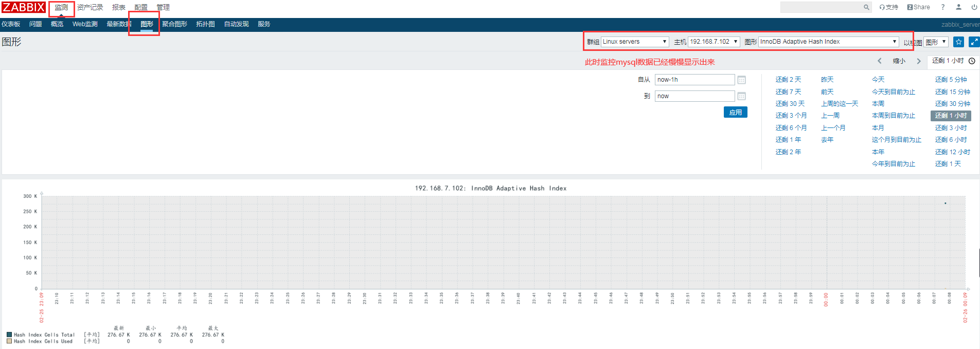This screenshot has width=980, height=349.
Task: Open the user profile icon
Action: coord(958,7)
